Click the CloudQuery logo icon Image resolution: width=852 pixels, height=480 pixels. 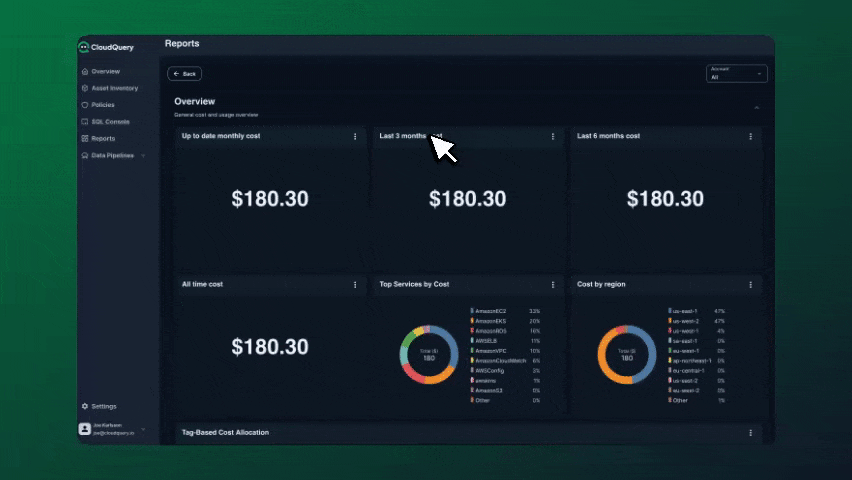(84, 47)
